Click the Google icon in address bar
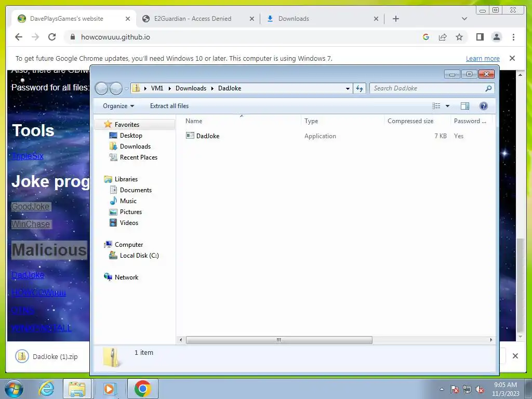This screenshot has width=532, height=399. tap(426, 37)
